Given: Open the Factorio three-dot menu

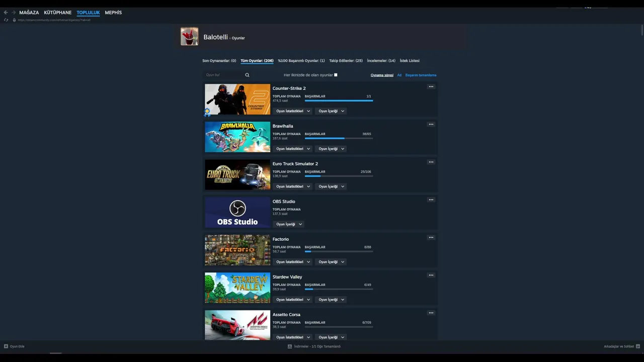Looking at the screenshot, I should point(431,237).
